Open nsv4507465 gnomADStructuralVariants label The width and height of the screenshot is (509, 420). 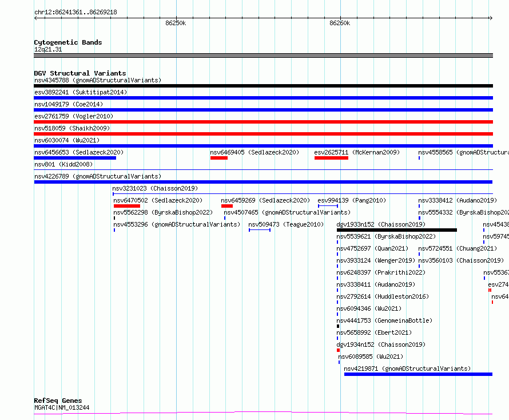click(x=287, y=212)
